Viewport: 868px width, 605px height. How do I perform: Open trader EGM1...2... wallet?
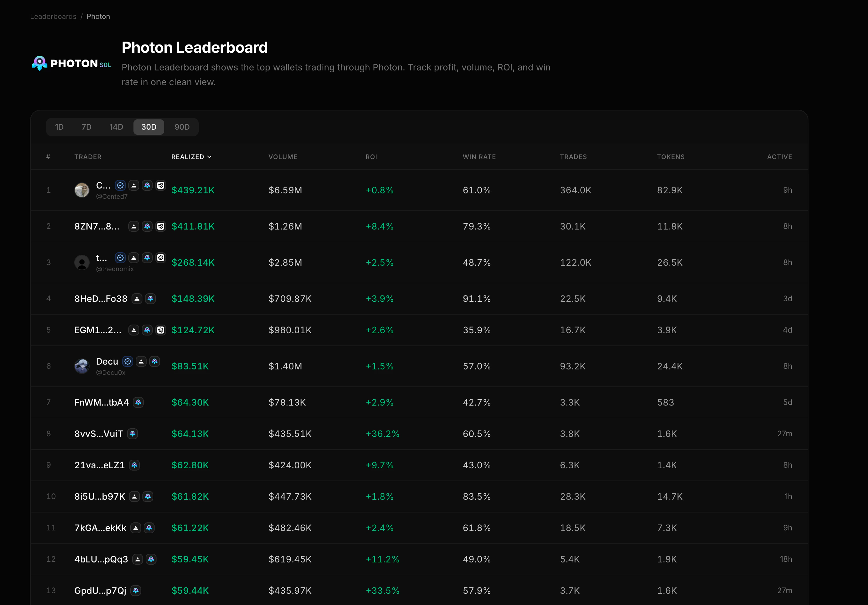coord(98,330)
